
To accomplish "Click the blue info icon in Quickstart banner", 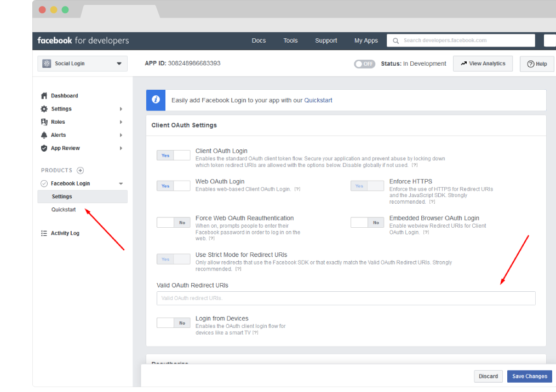I will click(156, 100).
